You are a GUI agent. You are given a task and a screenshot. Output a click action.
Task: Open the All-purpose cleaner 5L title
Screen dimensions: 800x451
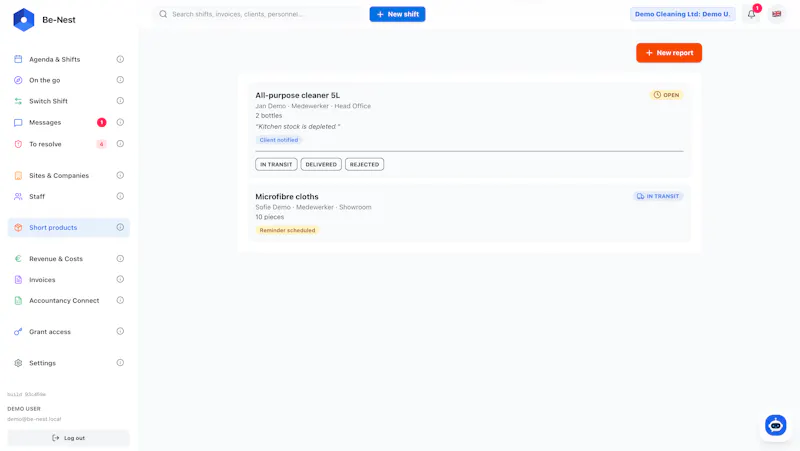[x=297, y=95]
